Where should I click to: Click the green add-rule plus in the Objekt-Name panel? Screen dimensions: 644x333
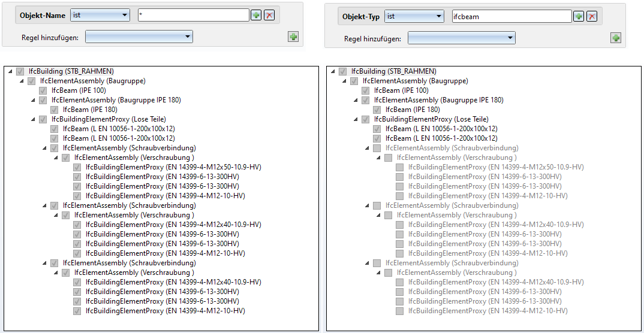point(293,37)
